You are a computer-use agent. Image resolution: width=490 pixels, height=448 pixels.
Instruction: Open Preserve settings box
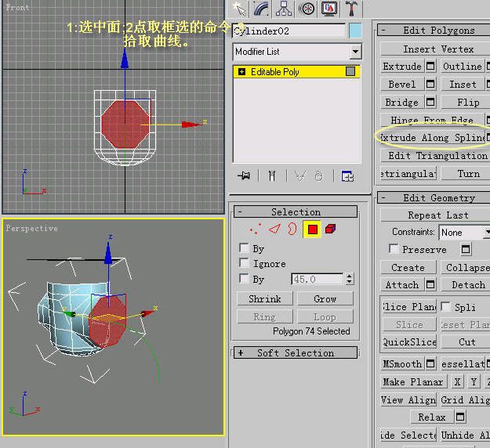[466, 249]
